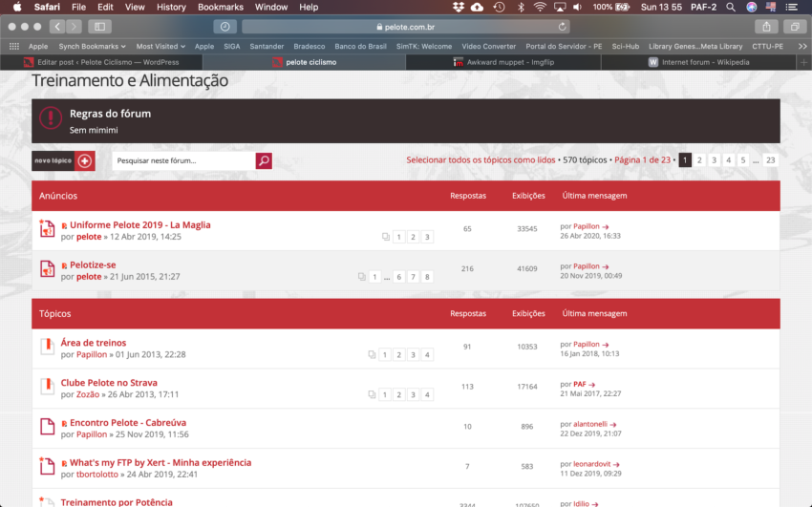Open the show all tabs overview icon
812x507 pixels.
tap(794, 27)
